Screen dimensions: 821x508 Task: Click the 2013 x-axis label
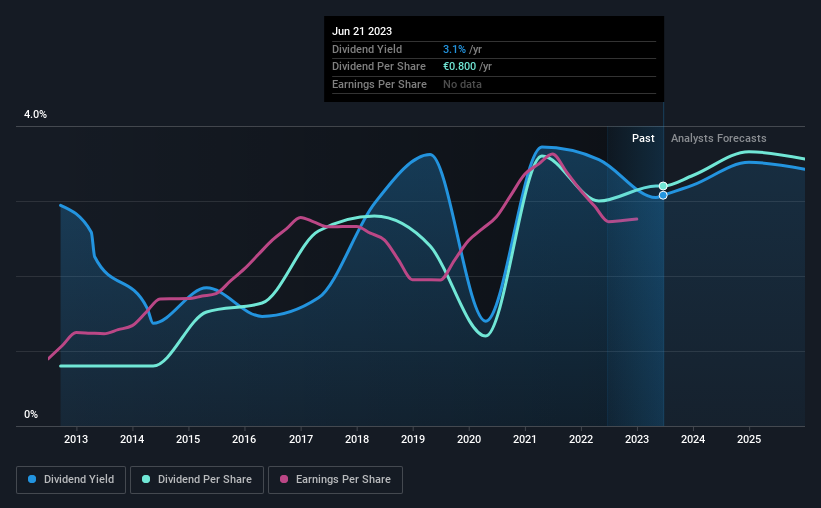pos(76,439)
